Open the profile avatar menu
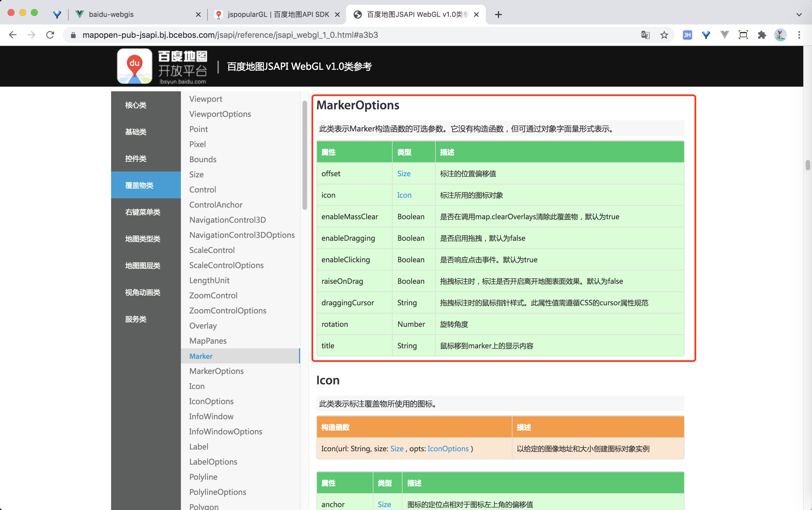This screenshot has height=510, width=812. pyautogui.click(x=780, y=35)
